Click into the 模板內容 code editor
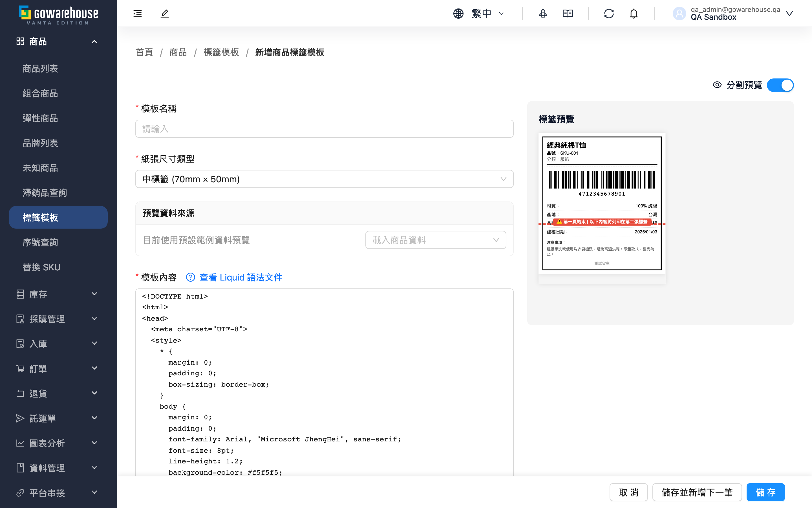This screenshot has width=812, height=508. 324,382
